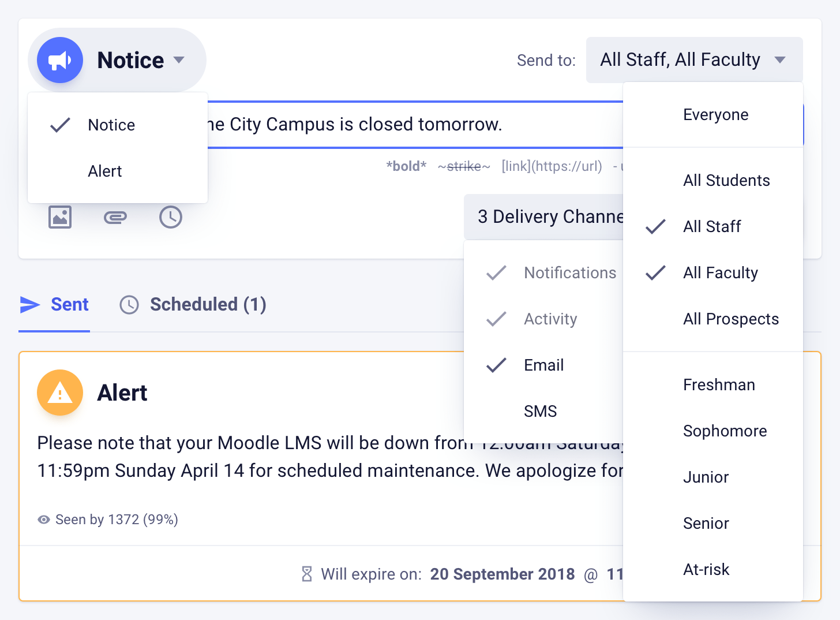Expand the Notice type dropdown arrow
The height and width of the screenshot is (620, 840).
[x=179, y=59]
